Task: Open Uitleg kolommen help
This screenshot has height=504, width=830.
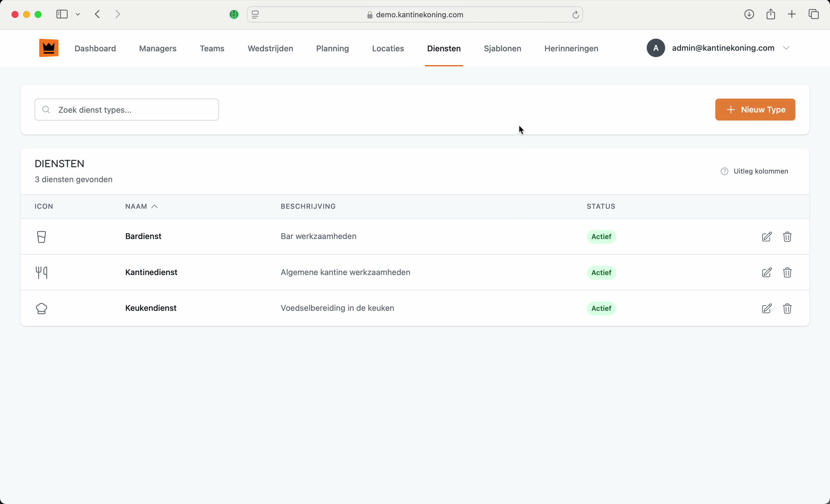Action: pyautogui.click(x=754, y=172)
